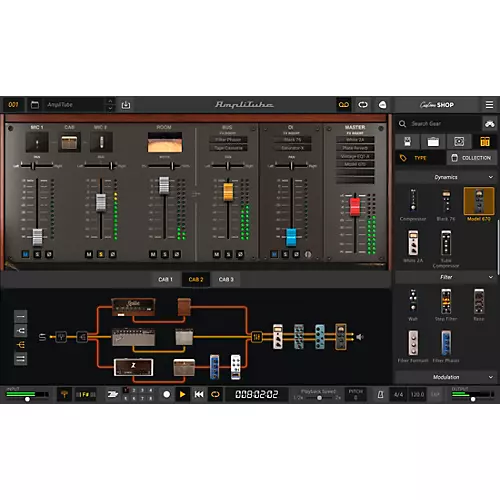Filter gear by COLLECTION tab
The image size is (500, 500).
pos(471,158)
